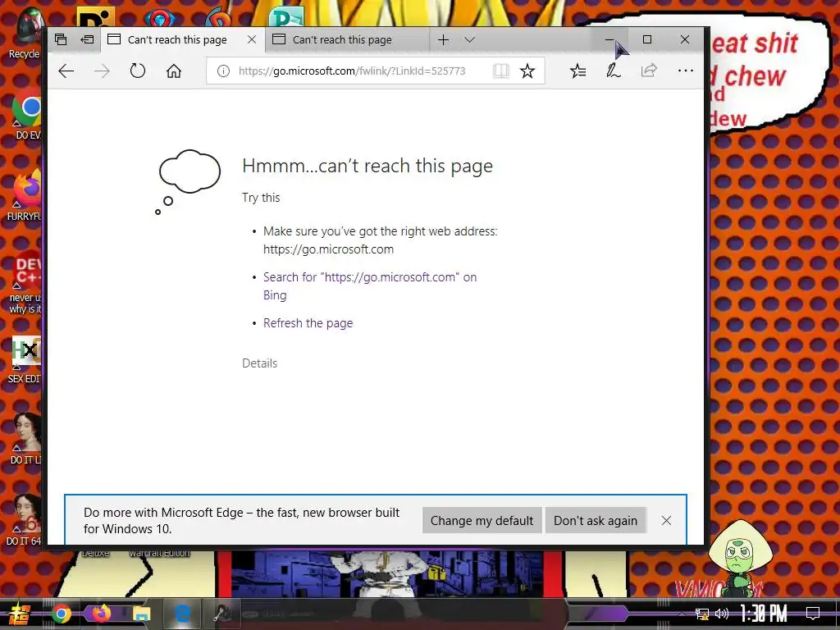This screenshot has width=840, height=630.
Task: Click Don't ask again button
Action: click(596, 521)
